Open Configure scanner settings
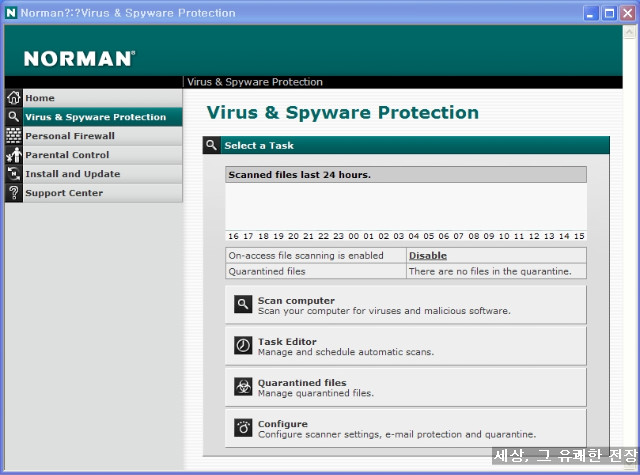This screenshot has height=475, width=640. (x=406, y=428)
